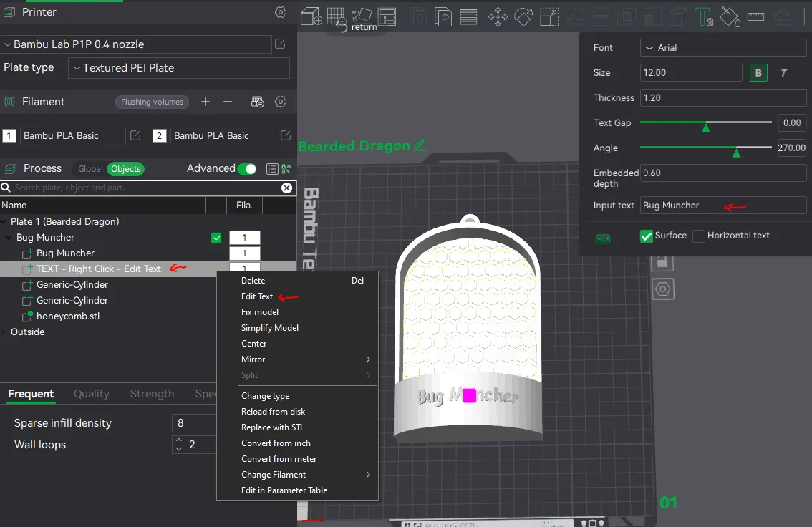Click the Add object cube icon

(x=310, y=16)
